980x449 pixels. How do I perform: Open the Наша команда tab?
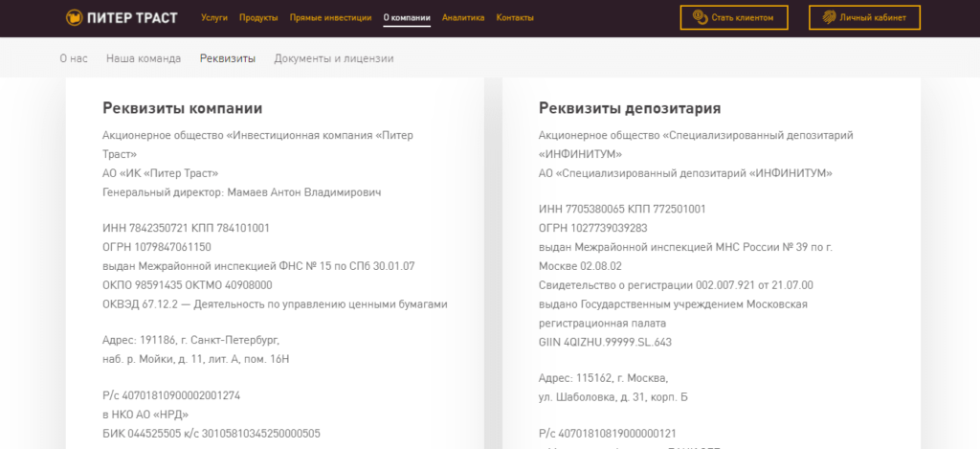pos(144,58)
